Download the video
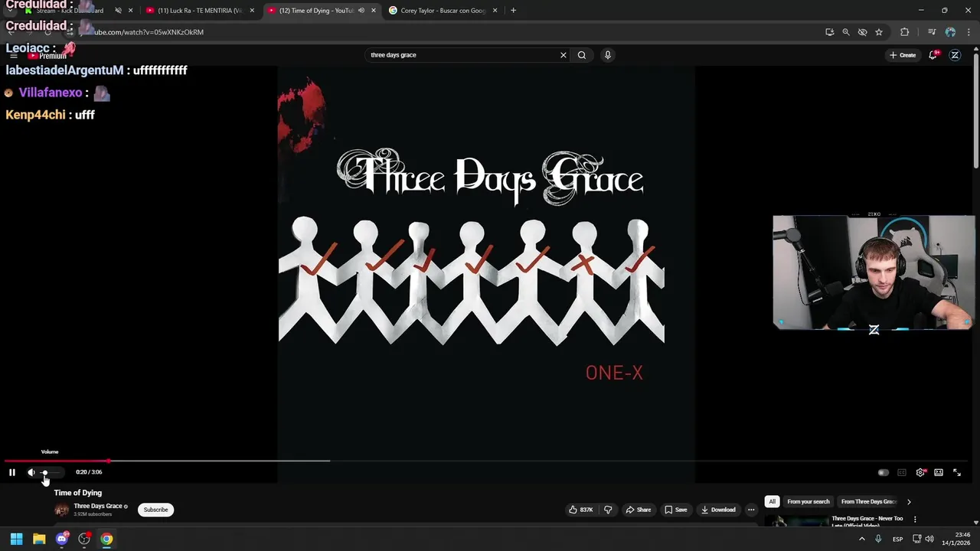This screenshot has width=980, height=551. click(718, 510)
